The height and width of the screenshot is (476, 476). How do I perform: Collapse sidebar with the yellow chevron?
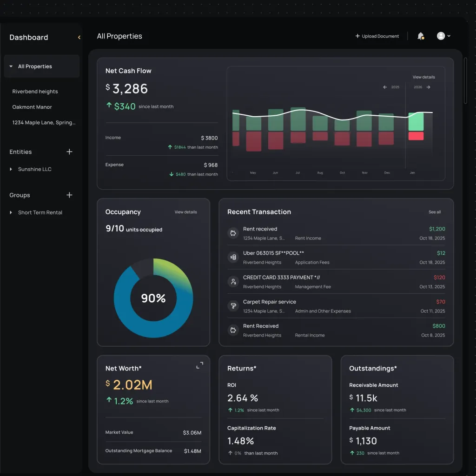(x=79, y=37)
